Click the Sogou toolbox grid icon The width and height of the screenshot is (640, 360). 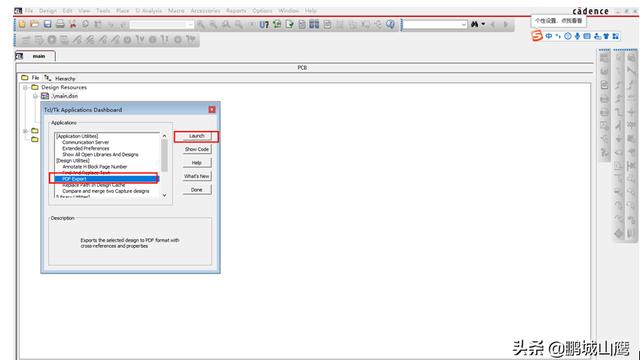616,36
